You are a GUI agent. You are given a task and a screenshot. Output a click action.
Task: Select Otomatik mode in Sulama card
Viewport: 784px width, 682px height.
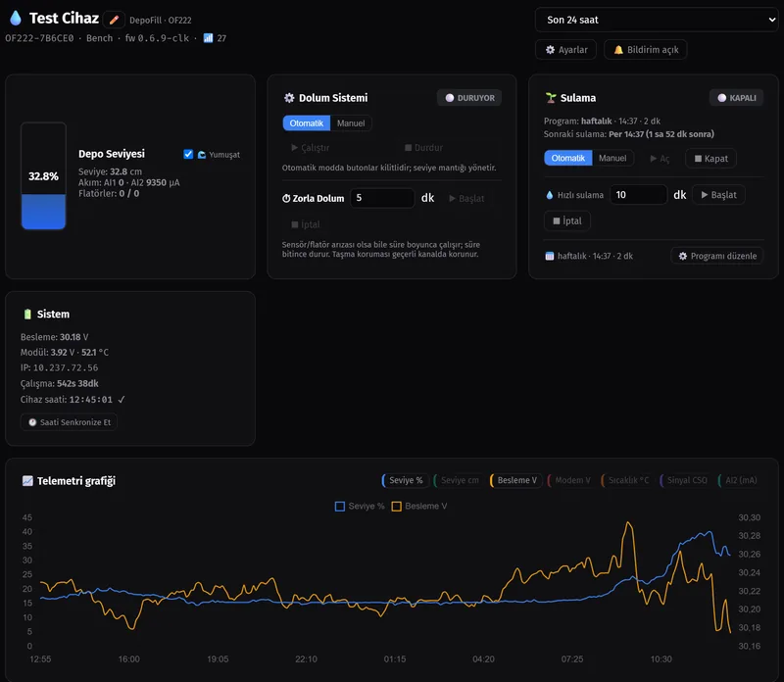coord(568,158)
